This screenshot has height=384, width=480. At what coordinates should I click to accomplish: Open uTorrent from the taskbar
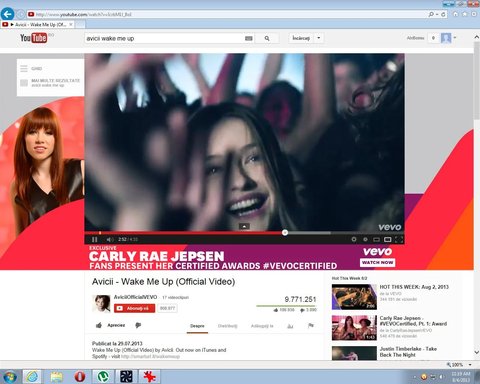pos(103,377)
